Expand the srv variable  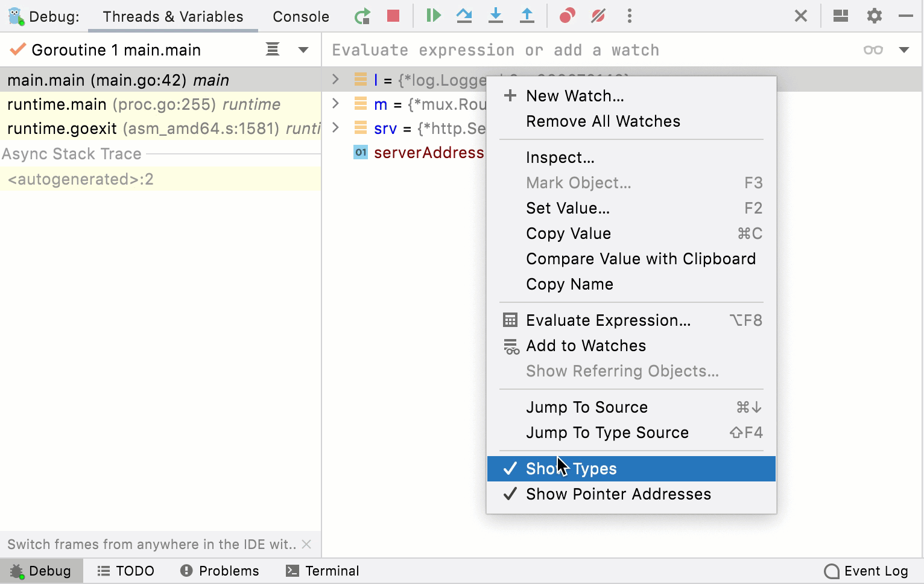pos(335,128)
